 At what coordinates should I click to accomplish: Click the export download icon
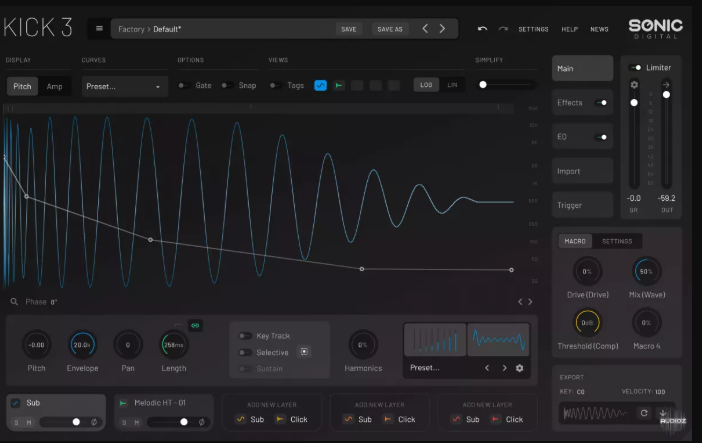(662, 413)
